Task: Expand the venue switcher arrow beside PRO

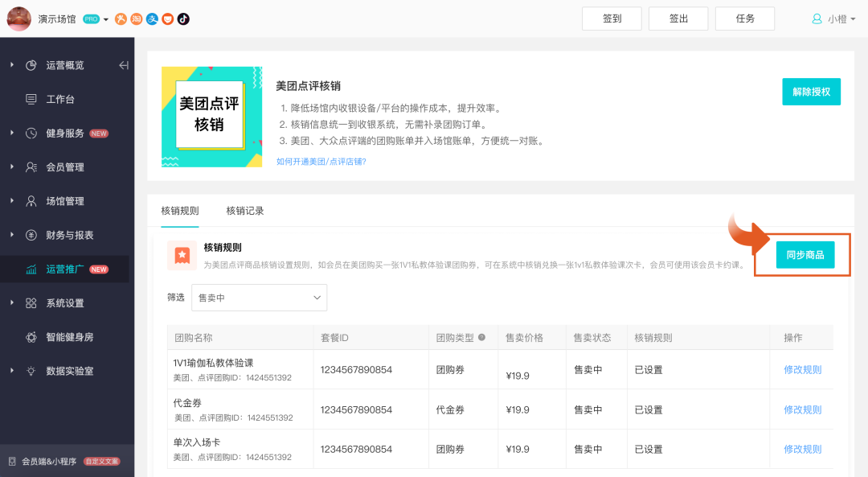Action: pos(106,19)
